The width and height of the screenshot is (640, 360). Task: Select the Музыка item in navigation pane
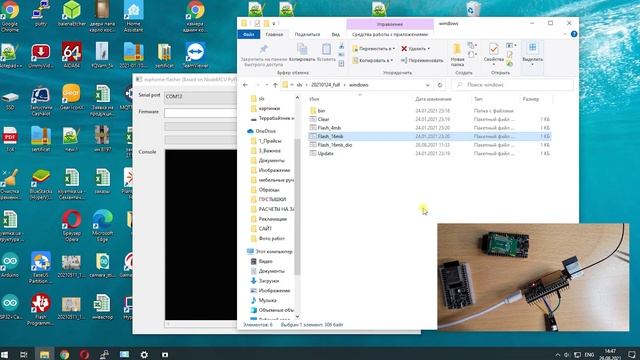click(267, 300)
